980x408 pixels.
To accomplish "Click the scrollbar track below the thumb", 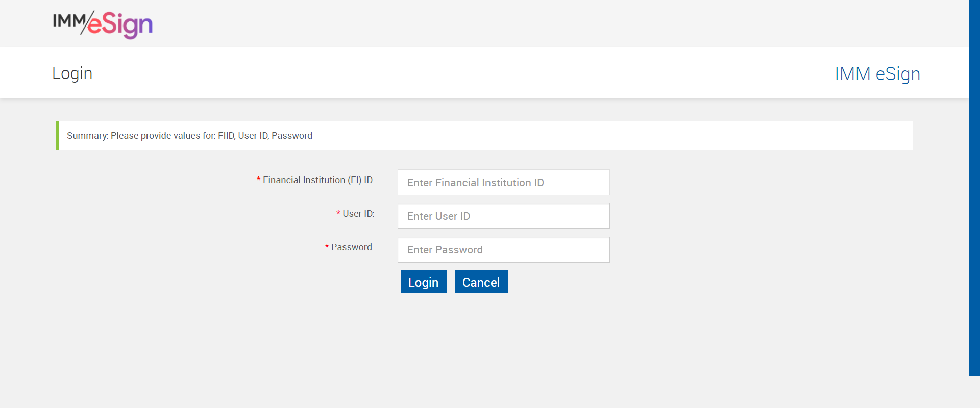I will 974,392.
